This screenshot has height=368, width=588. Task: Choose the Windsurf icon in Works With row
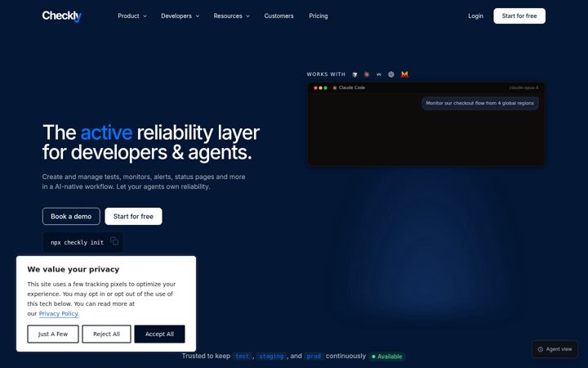coord(379,74)
